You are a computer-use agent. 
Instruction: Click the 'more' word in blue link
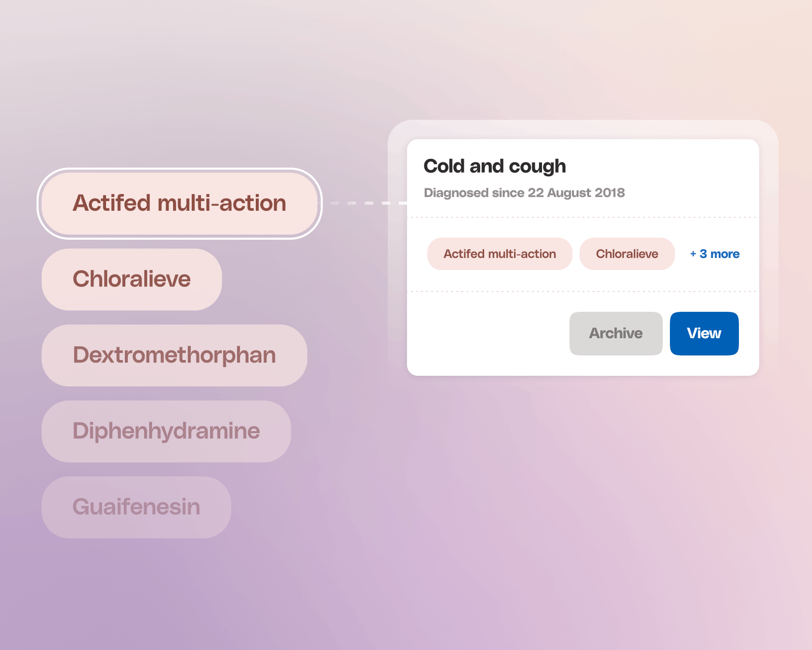click(x=725, y=254)
